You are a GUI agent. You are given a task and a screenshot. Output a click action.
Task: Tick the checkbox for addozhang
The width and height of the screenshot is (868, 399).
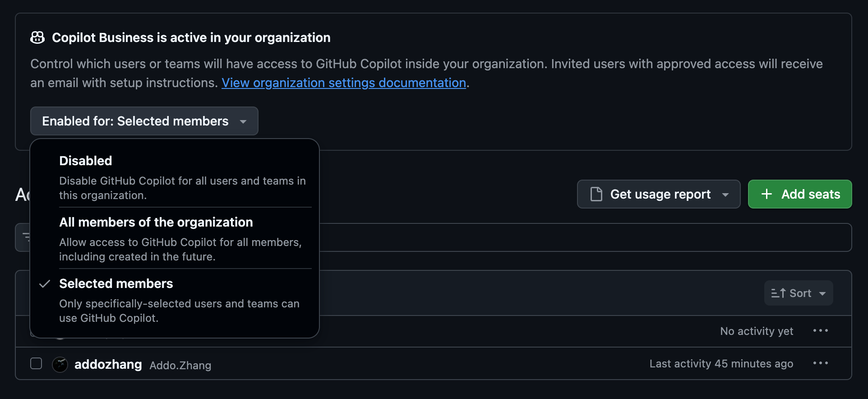(x=36, y=363)
